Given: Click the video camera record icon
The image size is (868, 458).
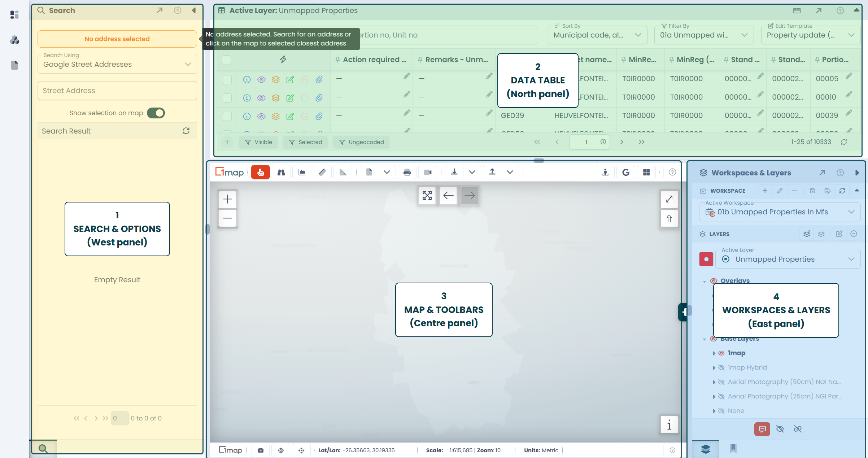Looking at the screenshot, I should [x=428, y=173].
